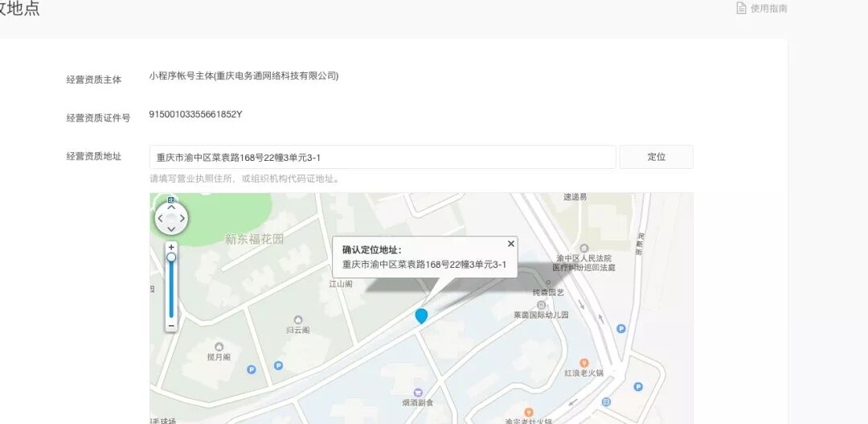
Task: Click the parking icon right of 红浪老火锅
Action: pos(637,387)
